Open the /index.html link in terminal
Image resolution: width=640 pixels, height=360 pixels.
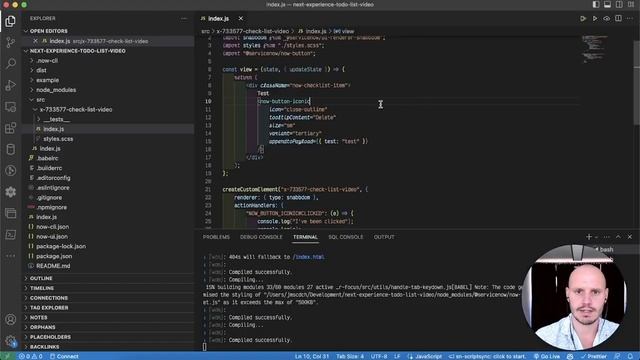coord(309,257)
